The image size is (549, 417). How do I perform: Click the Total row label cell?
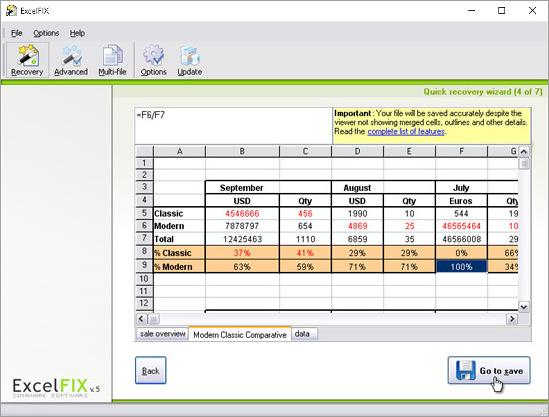[179, 239]
